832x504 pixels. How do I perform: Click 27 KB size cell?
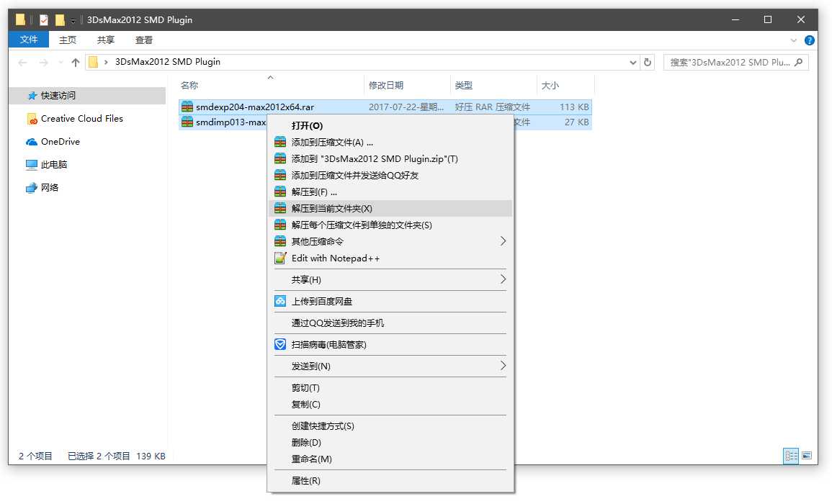click(576, 122)
